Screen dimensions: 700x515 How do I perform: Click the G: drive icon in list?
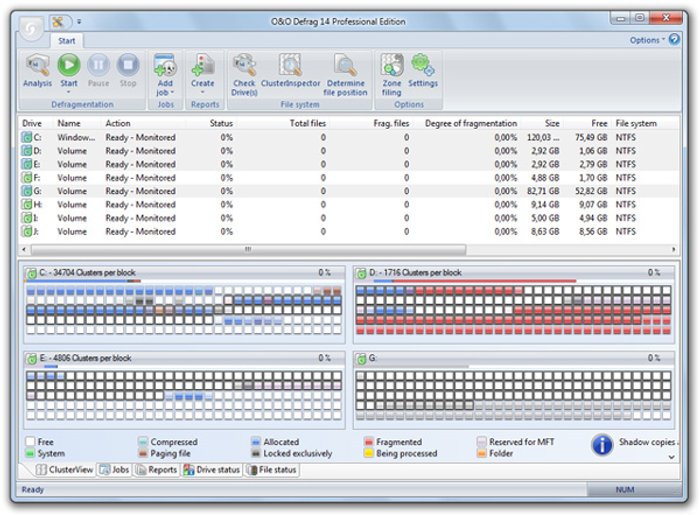pyautogui.click(x=27, y=191)
